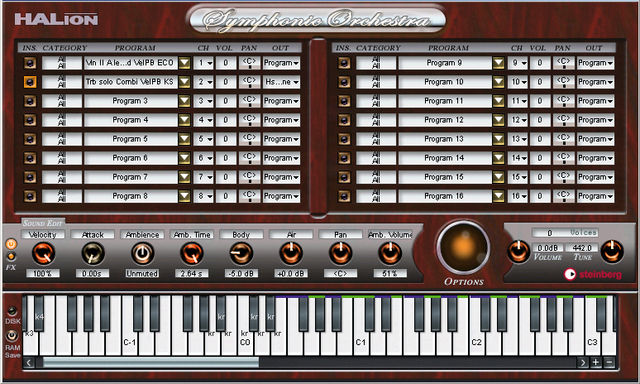Click the keyboard horizontal scrollbar thumb
The image size is (640, 384).
pyautogui.click(x=150, y=362)
